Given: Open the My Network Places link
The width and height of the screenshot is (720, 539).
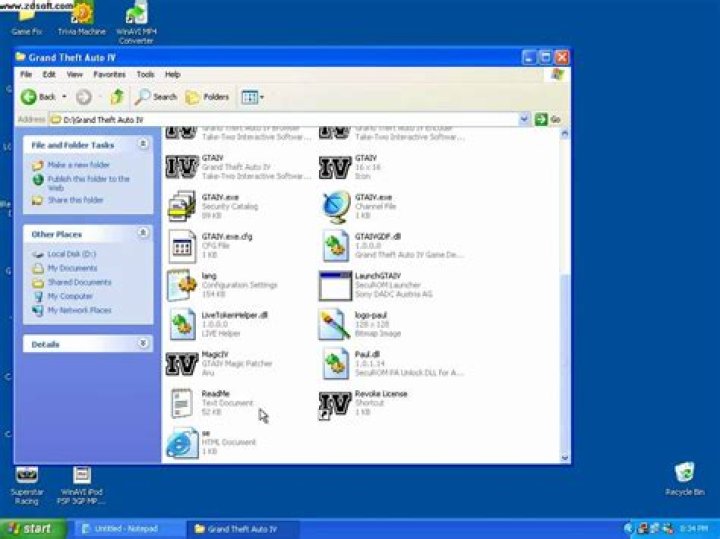Looking at the screenshot, I should click(79, 310).
